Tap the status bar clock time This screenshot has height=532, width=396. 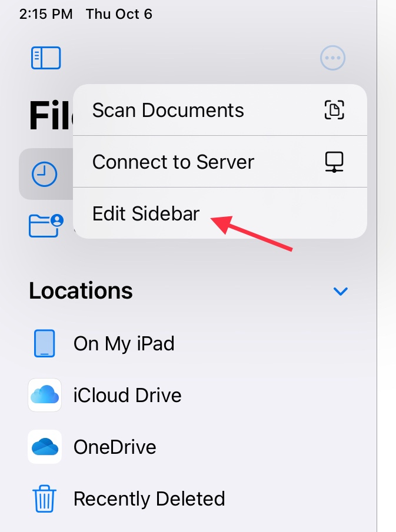click(46, 14)
